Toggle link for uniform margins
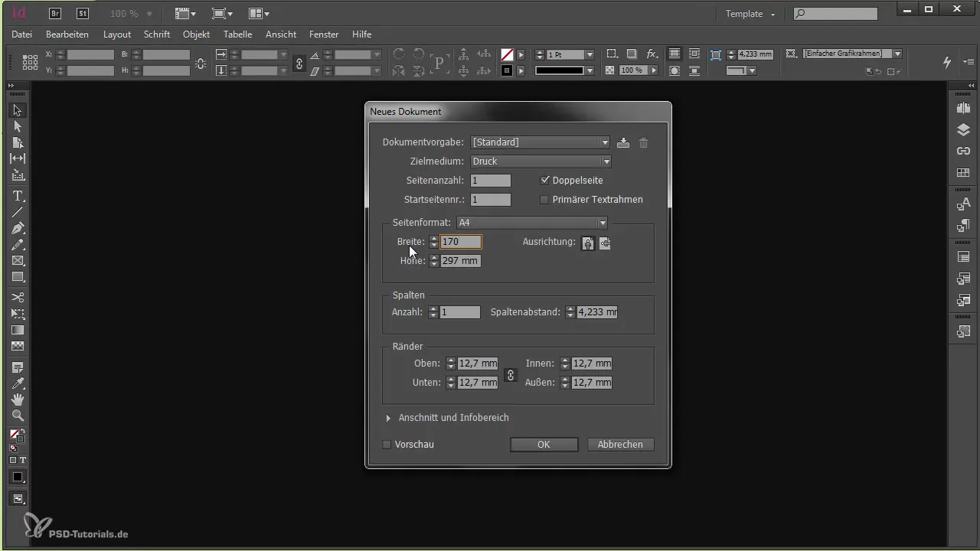980x551 pixels. click(511, 375)
